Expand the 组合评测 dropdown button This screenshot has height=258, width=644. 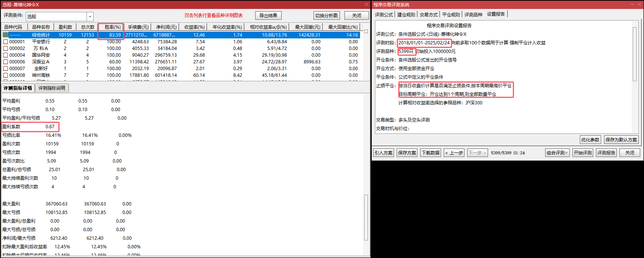pyautogui.click(x=557, y=152)
